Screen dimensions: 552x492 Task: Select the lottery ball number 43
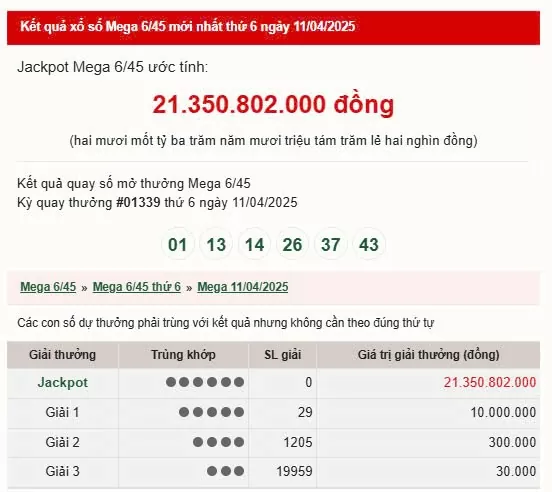coord(369,244)
